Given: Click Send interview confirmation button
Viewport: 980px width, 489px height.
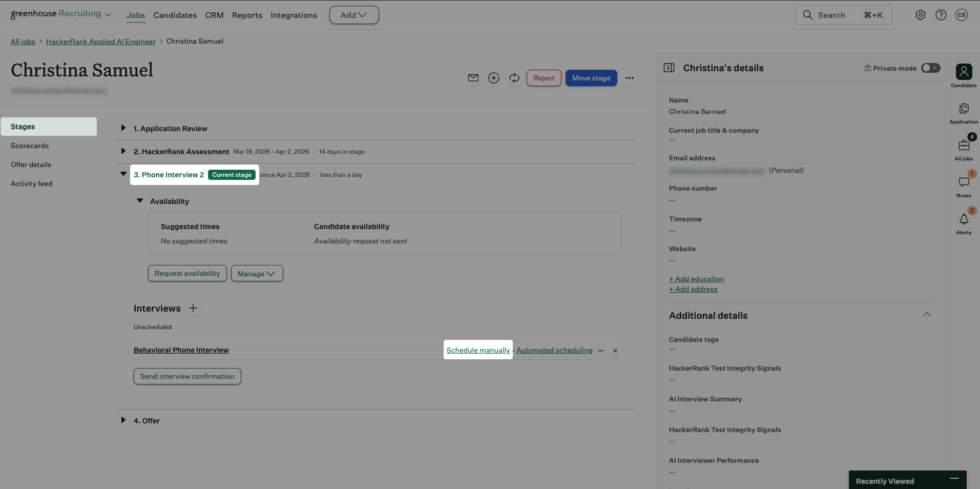Looking at the screenshot, I should click(187, 376).
